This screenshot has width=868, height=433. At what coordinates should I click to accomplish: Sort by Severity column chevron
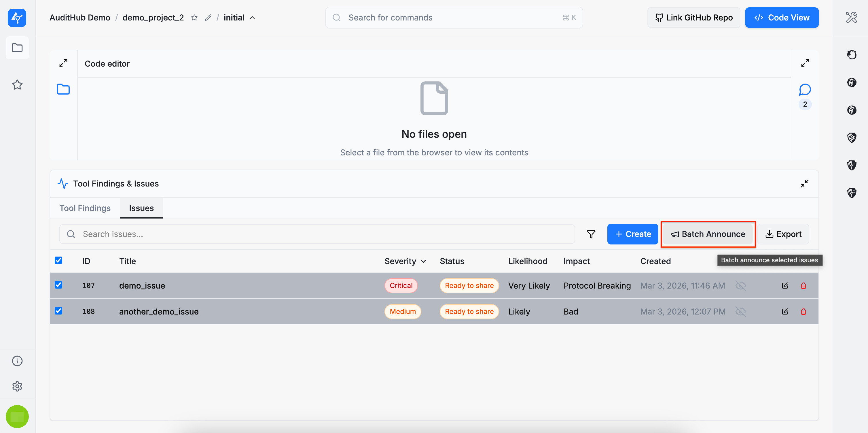(423, 261)
